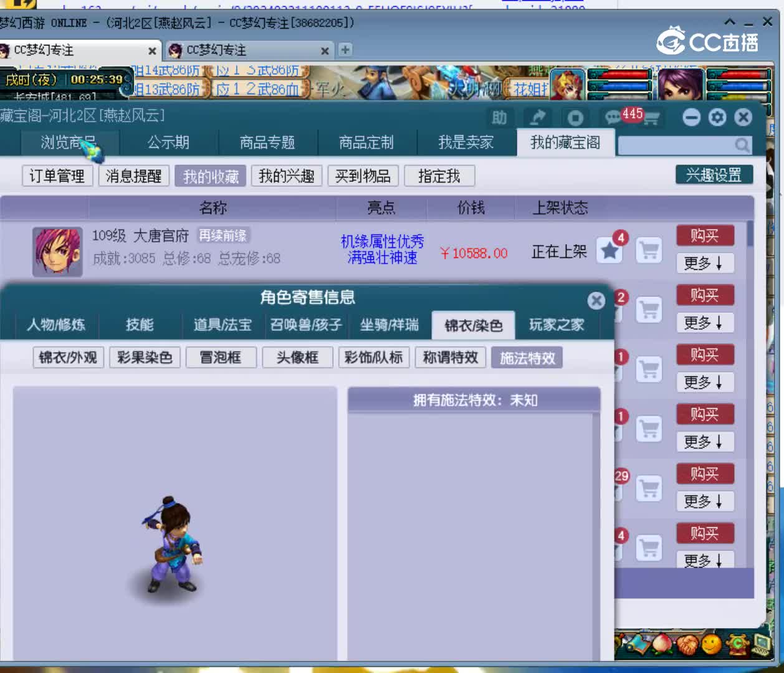The width and height of the screenshot is (784, 673).
Task: Open 兴趣设置 settings button
Action: [714, 175]
